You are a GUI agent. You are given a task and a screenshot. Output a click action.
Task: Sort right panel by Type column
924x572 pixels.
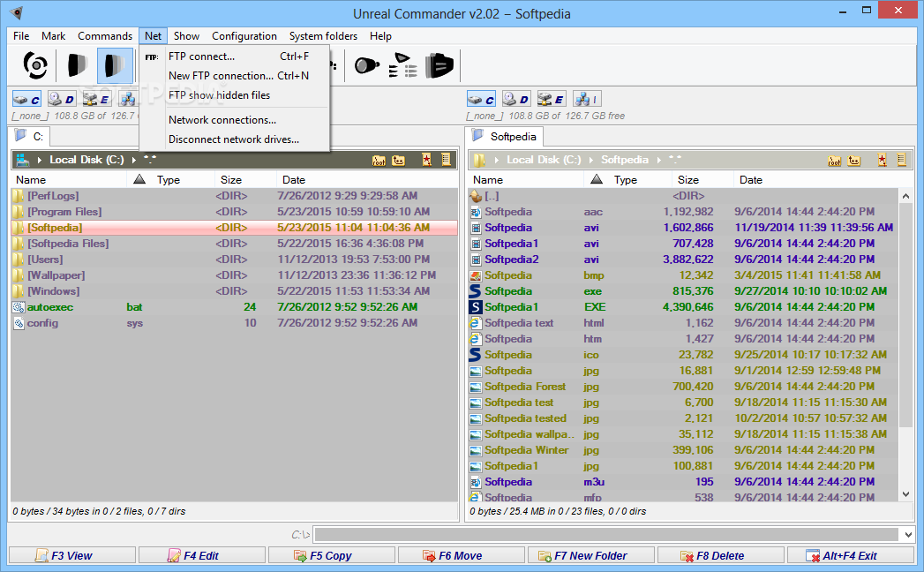pos(627,180)
